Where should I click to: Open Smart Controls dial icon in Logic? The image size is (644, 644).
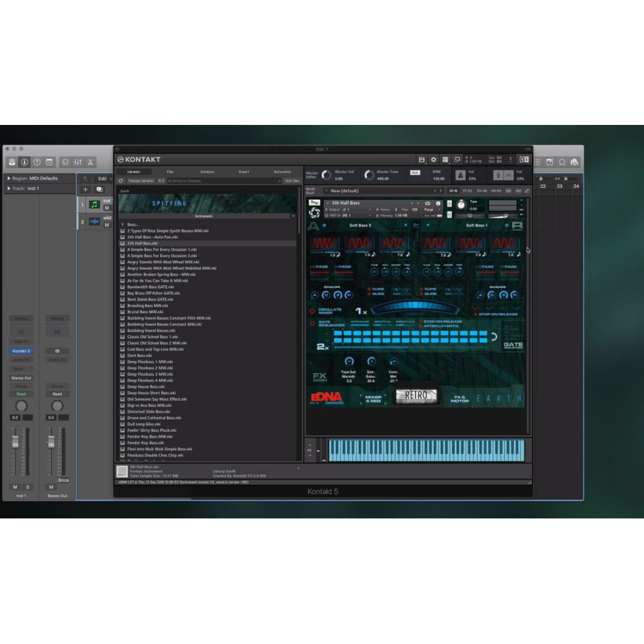65,162
